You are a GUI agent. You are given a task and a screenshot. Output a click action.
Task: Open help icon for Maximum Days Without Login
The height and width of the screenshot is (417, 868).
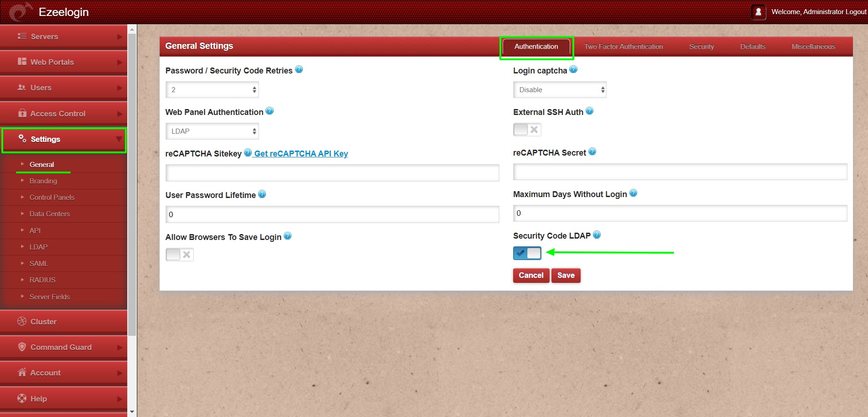pos(633,193)
